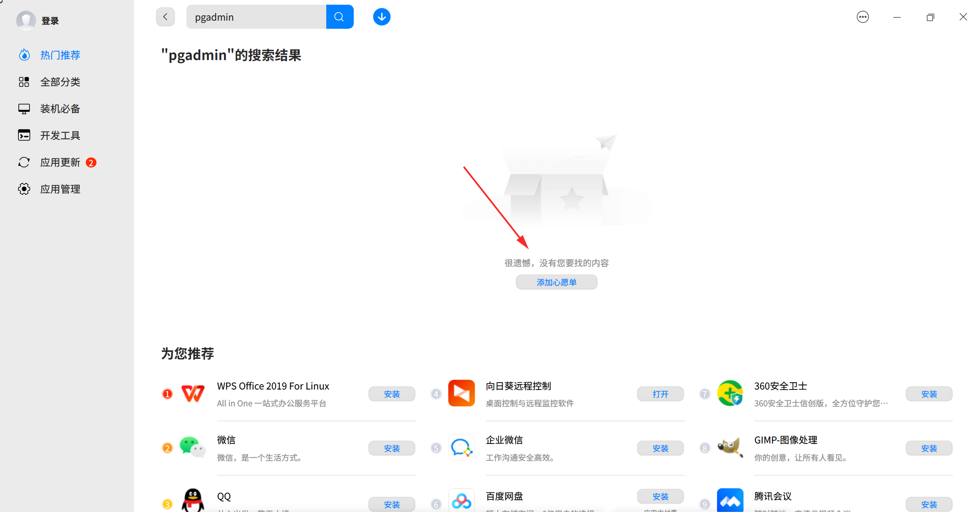980x512 pixels.
Task: Click the red 2 update badge
Action: [x=91, y=163]
